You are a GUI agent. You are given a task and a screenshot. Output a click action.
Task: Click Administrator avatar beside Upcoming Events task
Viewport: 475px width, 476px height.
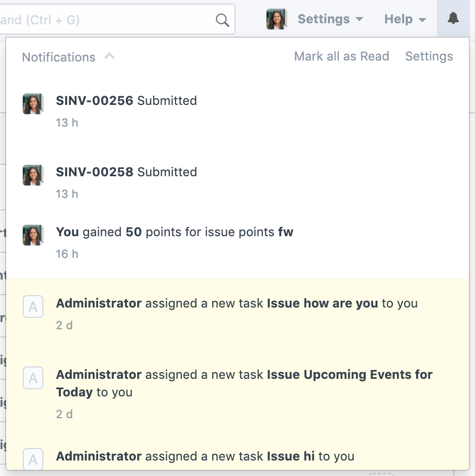coord(33,378)
